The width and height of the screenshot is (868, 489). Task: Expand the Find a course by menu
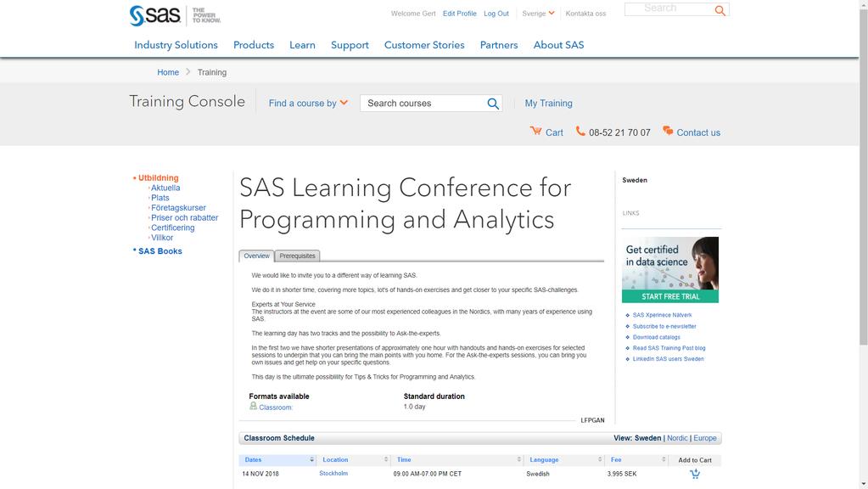(x=308, y=104)
